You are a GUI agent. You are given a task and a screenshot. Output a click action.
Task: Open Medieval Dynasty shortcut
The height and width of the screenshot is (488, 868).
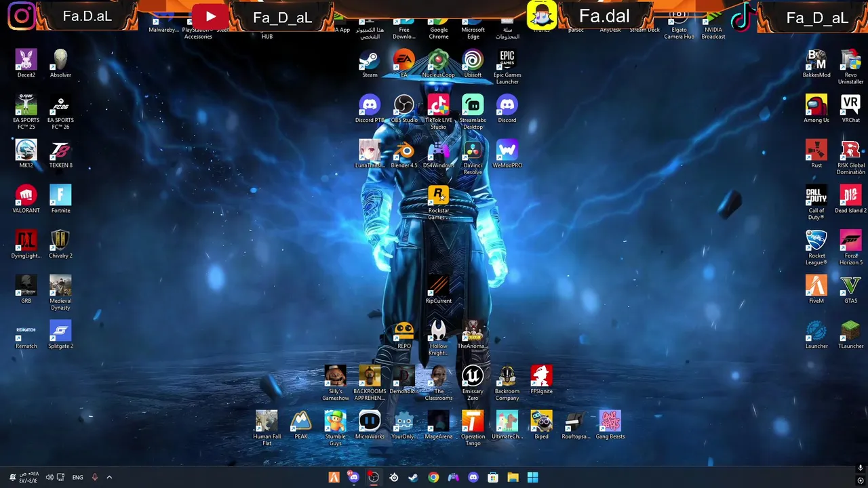[60, 293]
